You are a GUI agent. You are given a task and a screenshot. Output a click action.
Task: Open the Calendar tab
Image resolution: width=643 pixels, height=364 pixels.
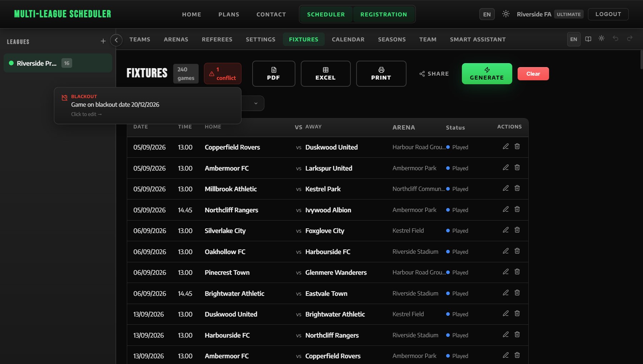[348, 39]
